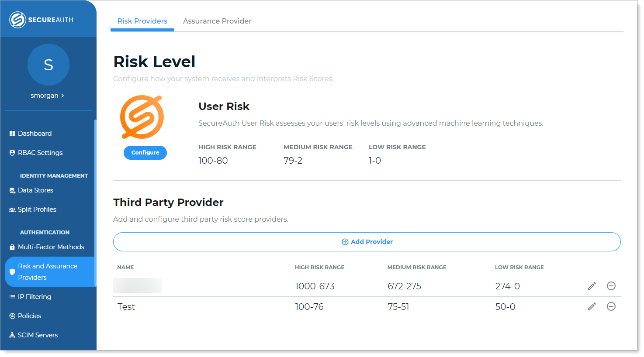
Task: Select the Risk Providers tab
Action: click(142, 21)
